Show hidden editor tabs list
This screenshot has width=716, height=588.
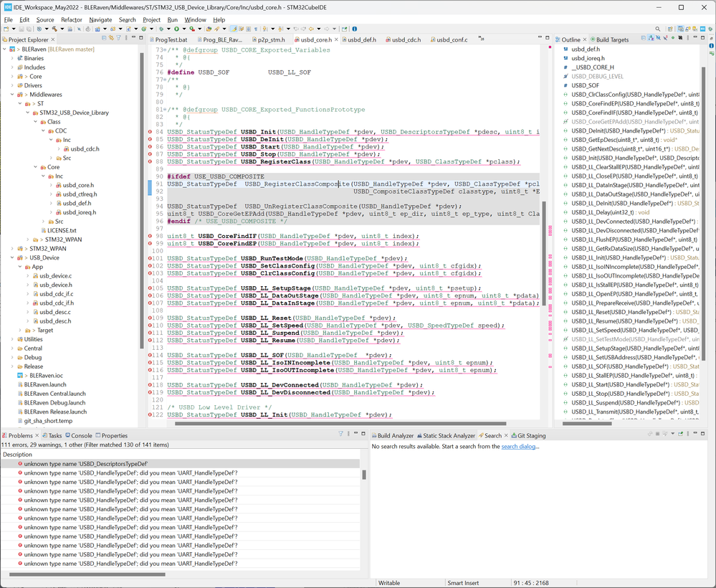coord(482,39)
